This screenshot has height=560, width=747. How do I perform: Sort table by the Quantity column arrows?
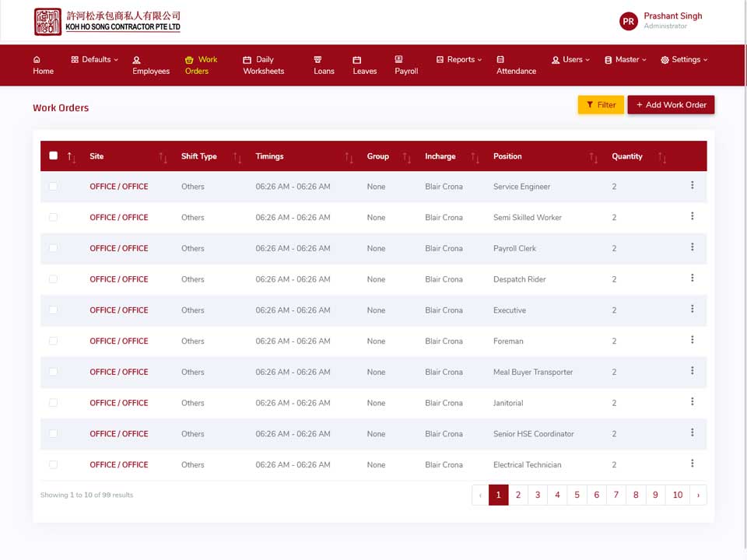(662, 157)
